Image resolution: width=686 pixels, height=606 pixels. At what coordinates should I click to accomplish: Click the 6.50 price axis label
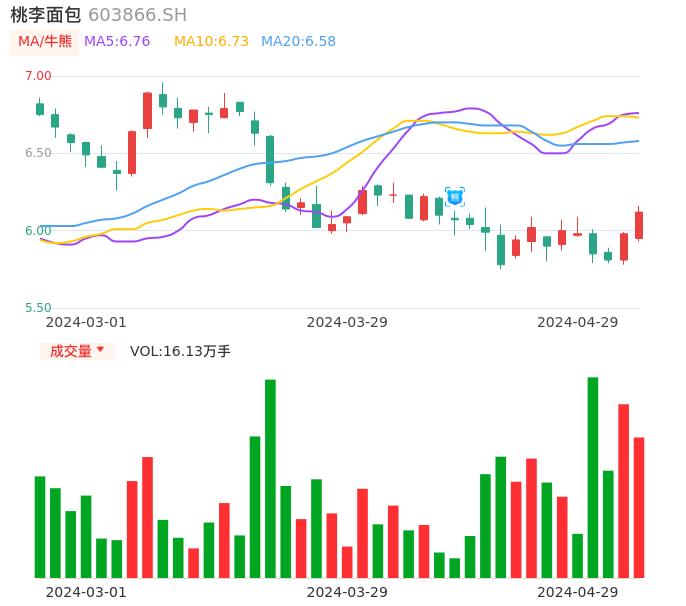coord(38,153)
